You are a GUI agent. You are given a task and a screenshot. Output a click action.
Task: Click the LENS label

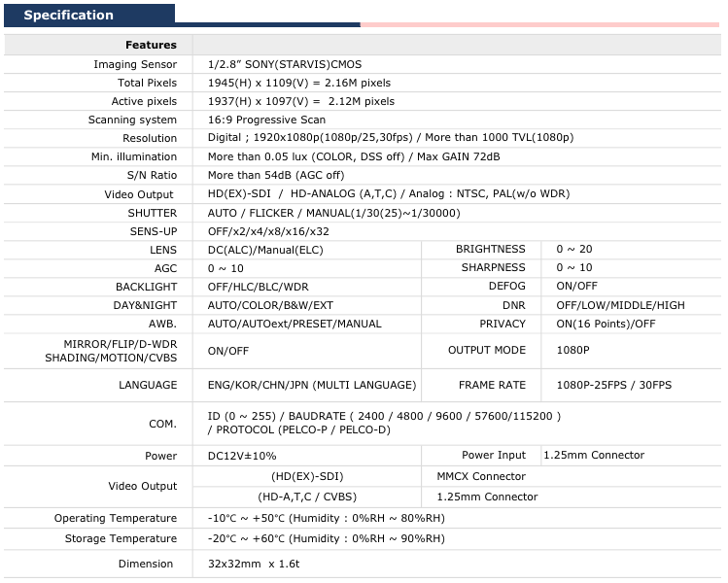[163, 250]
